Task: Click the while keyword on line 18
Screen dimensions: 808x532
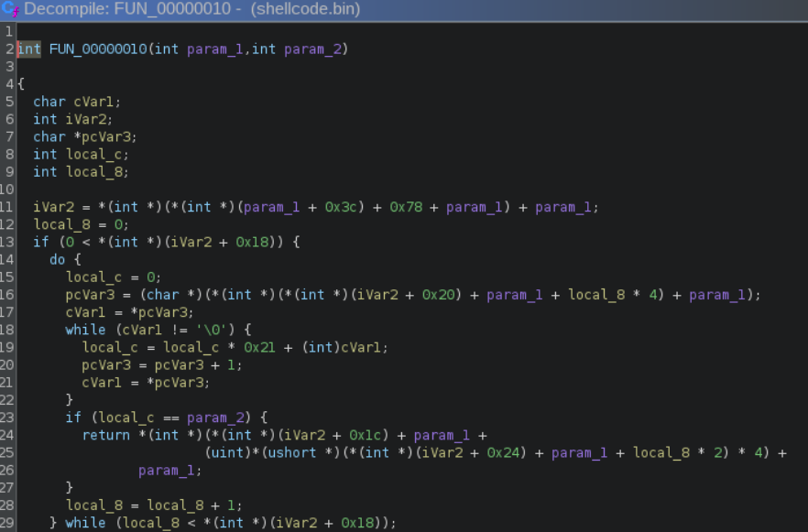Action: pyautogui.click(x=85, y=330)
